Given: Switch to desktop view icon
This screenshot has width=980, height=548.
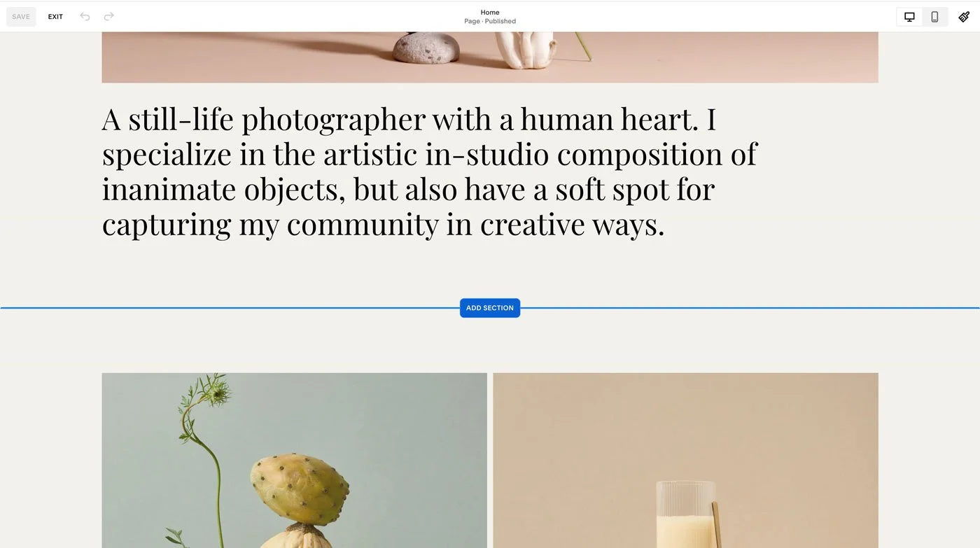Looking at the screenshot, I should click(x=909, y=17).
